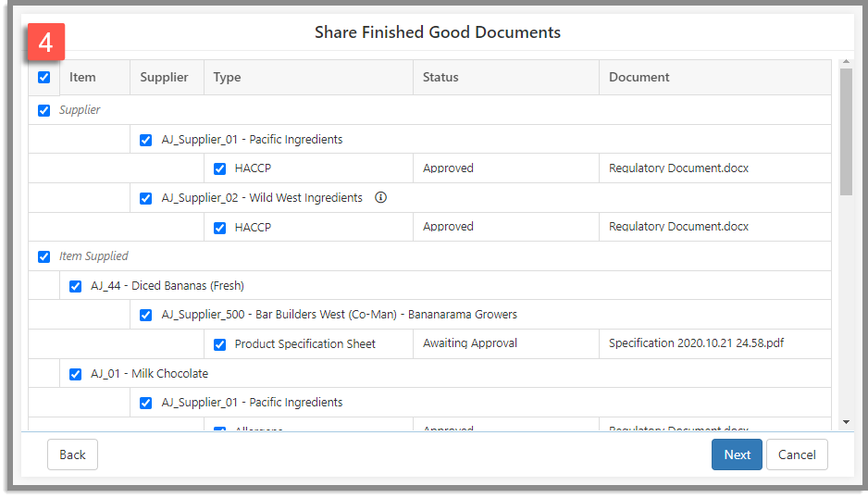Click the scrollbar down arrow
The height and width of the screenshot is (498, 868).
pos(846,422)
